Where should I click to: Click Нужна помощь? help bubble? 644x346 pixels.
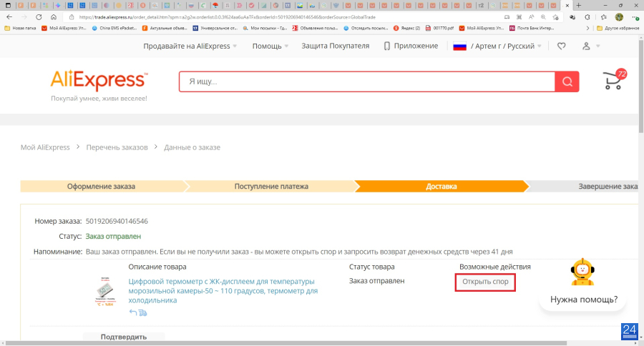click(584, 300)
